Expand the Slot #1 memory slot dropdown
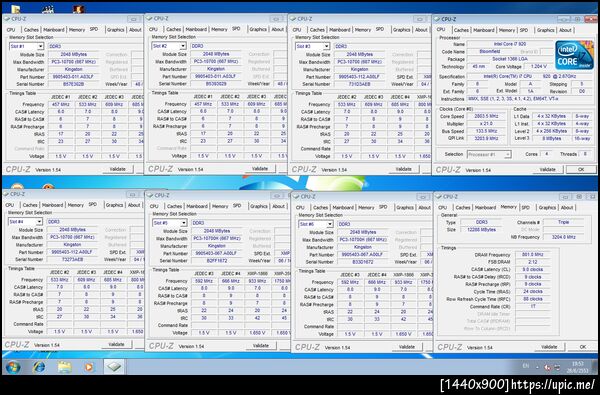This screenshot has width=600, height=395. 40,46
